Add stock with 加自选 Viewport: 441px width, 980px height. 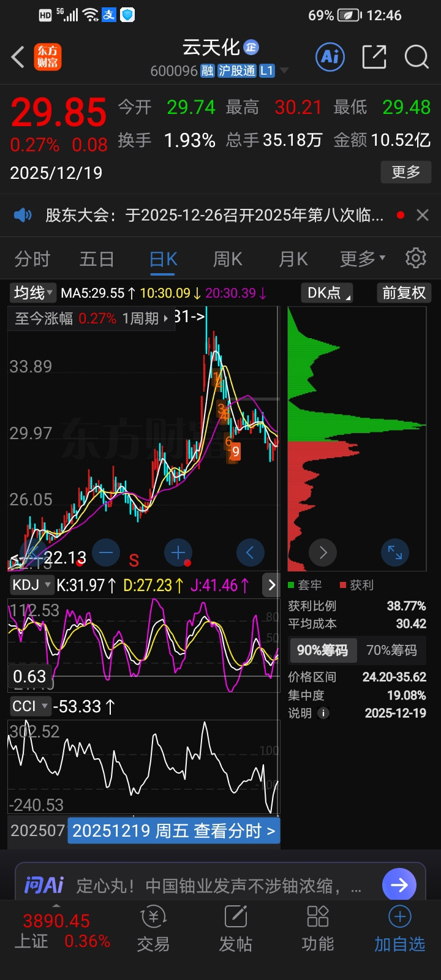(400, 929)
